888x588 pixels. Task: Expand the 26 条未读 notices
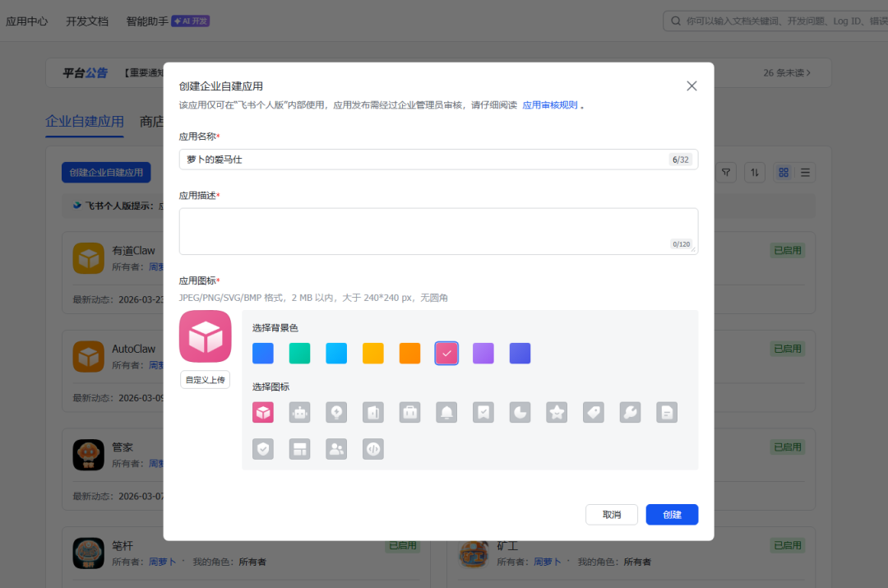tap(787, 72)
